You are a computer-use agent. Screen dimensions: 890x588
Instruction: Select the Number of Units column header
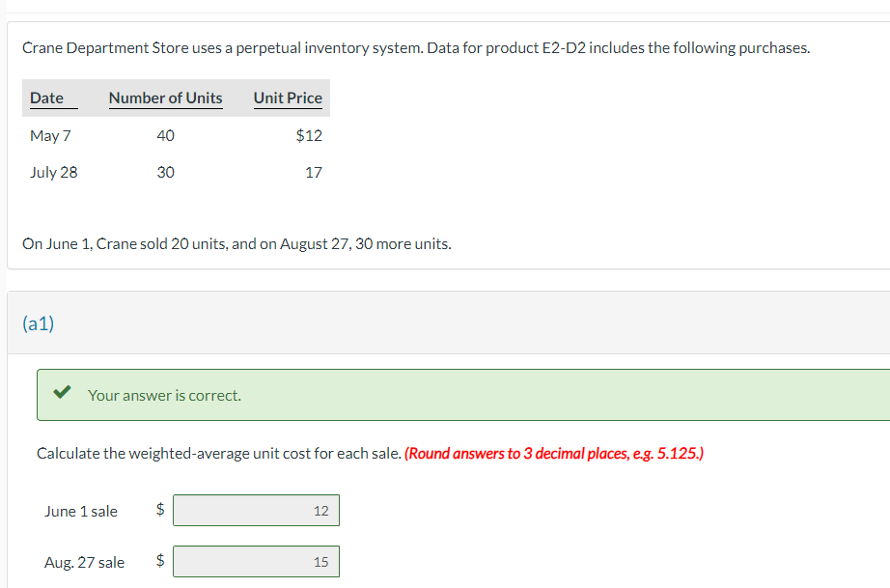[165, 98]
